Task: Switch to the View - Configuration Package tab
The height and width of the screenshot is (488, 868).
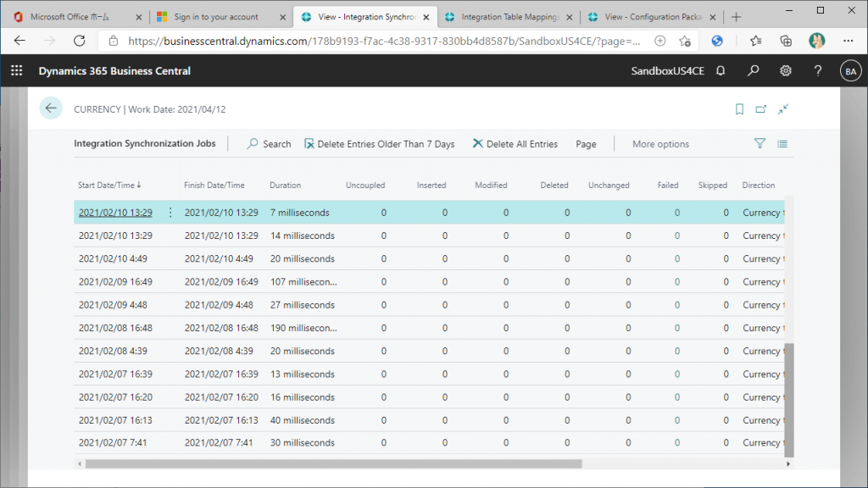Action: [654, 17]
